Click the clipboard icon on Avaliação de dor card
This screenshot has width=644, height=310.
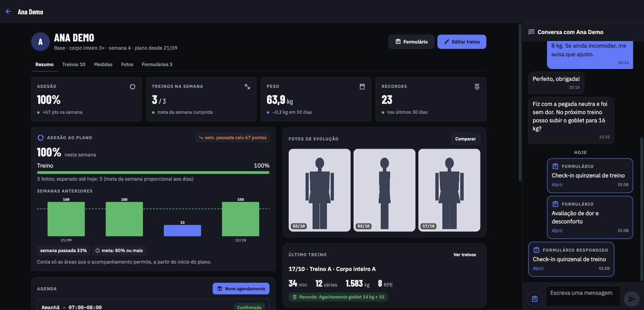point(555,204)
